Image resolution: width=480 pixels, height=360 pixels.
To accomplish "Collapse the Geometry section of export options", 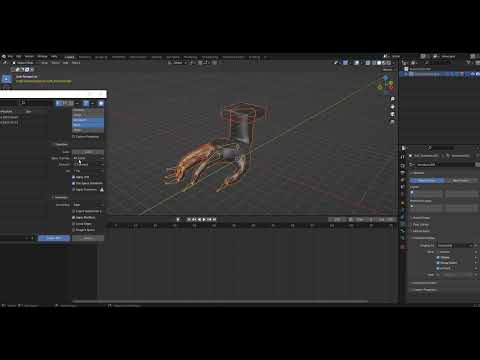I will 60,197.
